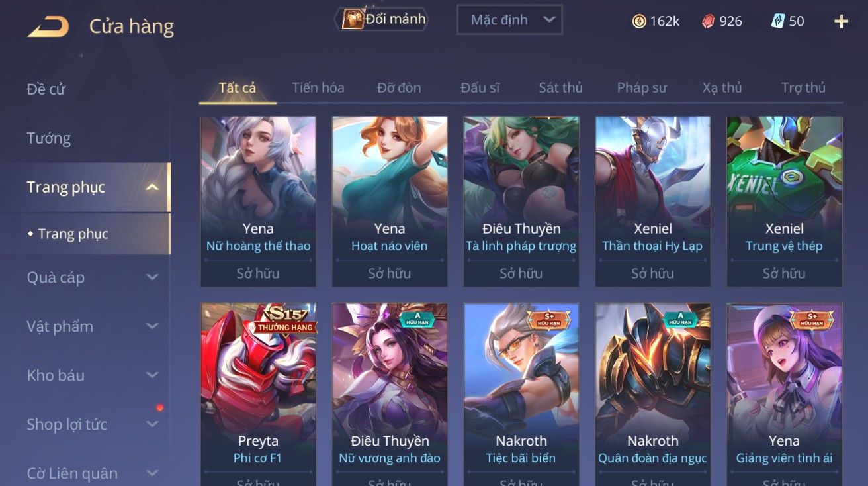Click the golden back arrow icon
Viewport: 868px width, 486px height.
pos(48,26)
